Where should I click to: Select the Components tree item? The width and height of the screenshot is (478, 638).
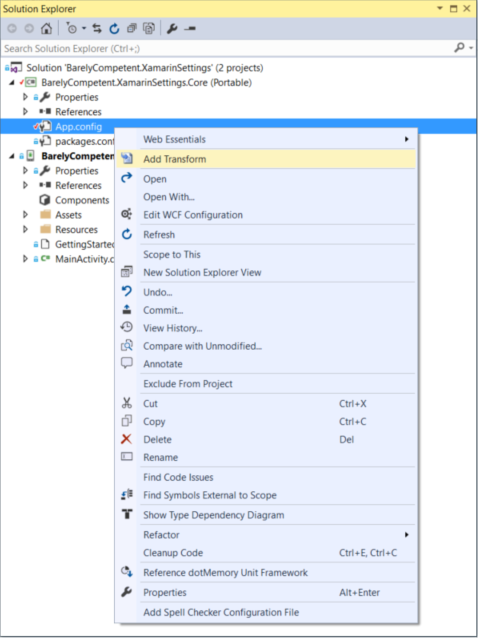click(82, 200)
